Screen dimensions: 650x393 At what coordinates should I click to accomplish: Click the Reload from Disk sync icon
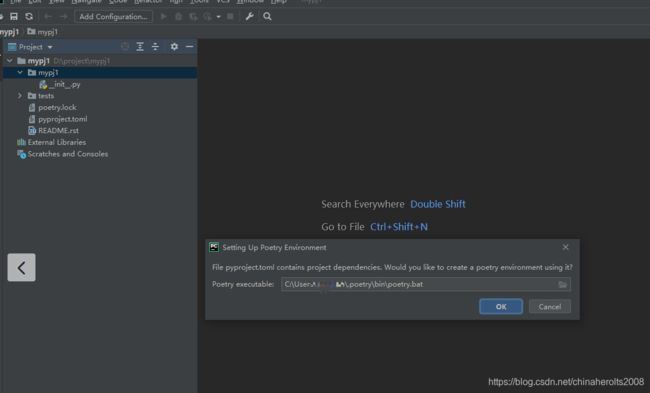point(29,17)
